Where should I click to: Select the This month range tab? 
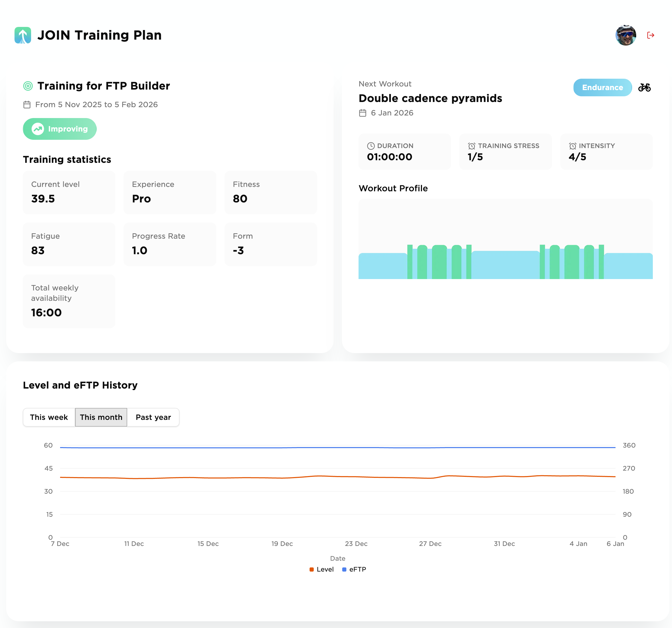pos(101,417)
